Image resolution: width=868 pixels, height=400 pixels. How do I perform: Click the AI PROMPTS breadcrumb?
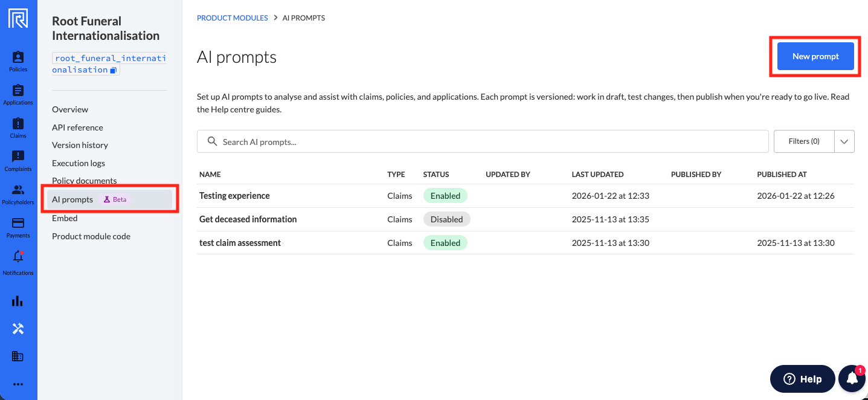click(x=304, y=18)
